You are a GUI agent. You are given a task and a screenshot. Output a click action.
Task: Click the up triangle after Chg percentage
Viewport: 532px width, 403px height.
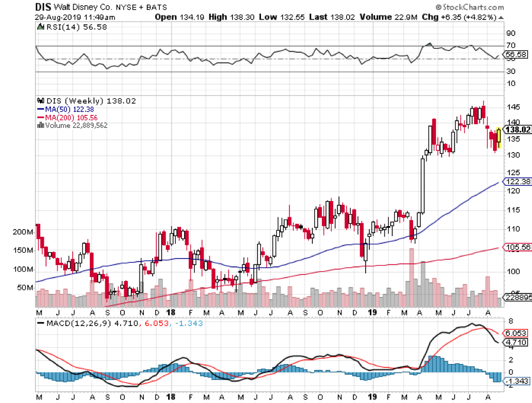pyautogui.click(x=501, y=18)
